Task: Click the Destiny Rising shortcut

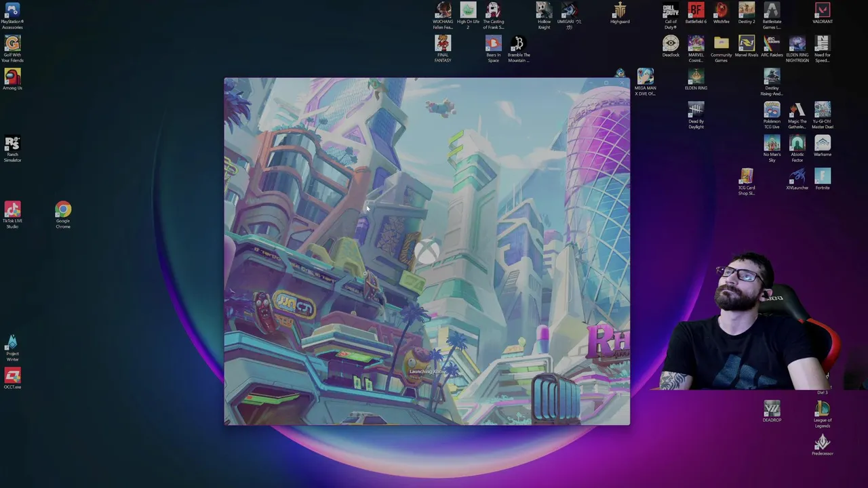Action: point(772,82)
